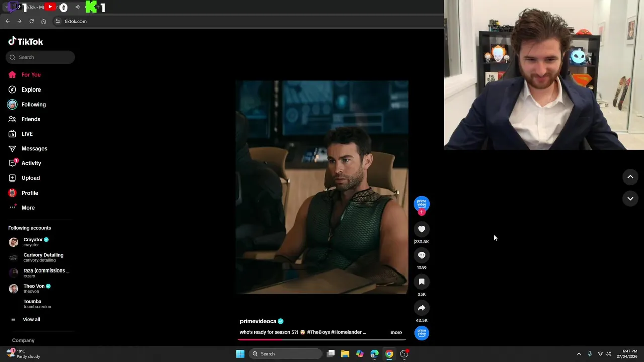Open the Profile avatar icon
This screenshot has width=644, height=362.
[x=12, y=193]
